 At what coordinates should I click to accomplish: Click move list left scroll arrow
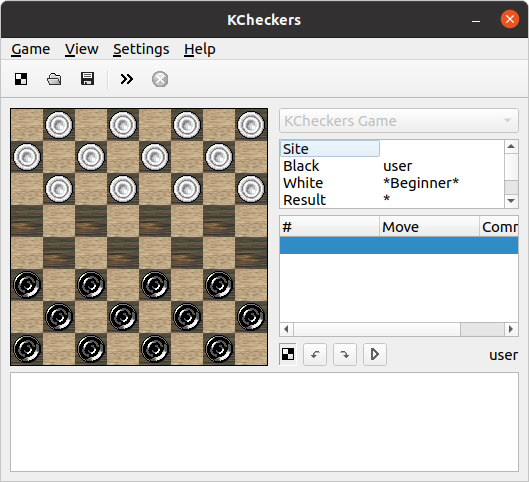(286, 329)
